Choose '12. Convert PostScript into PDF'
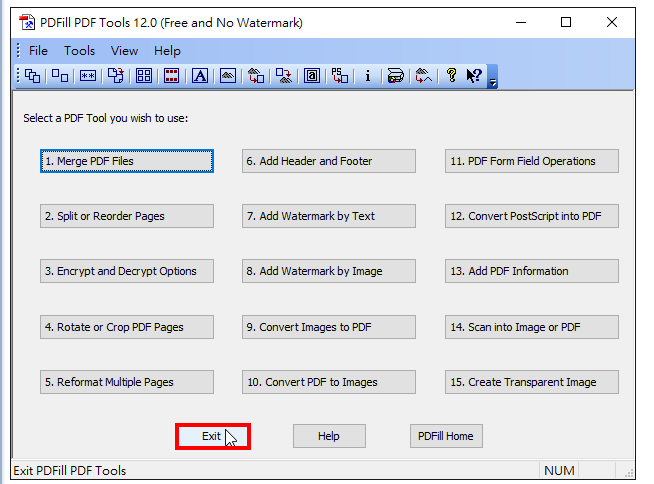 point(532,216)
